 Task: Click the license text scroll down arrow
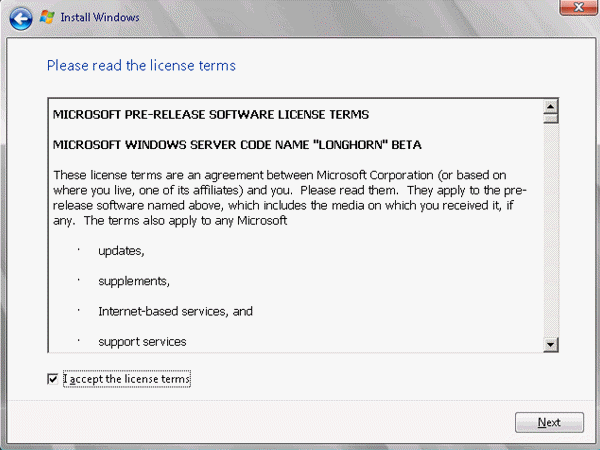[551, 345]
